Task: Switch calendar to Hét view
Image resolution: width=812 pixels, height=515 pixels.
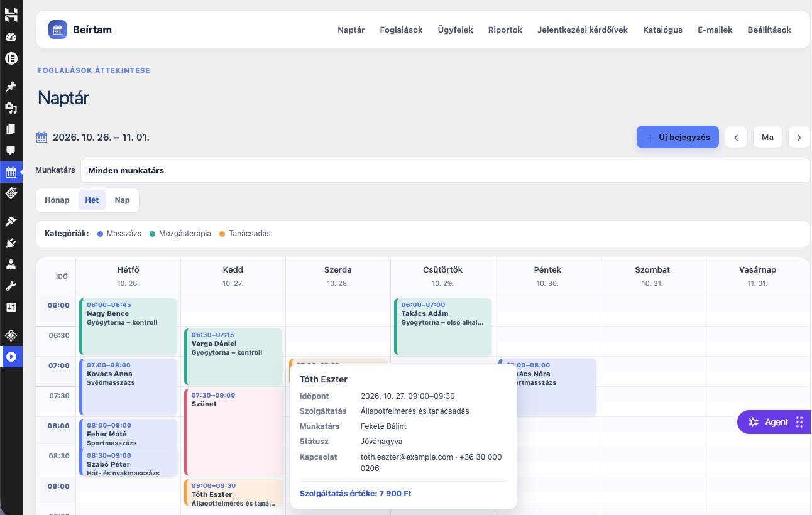Action: 92,200
